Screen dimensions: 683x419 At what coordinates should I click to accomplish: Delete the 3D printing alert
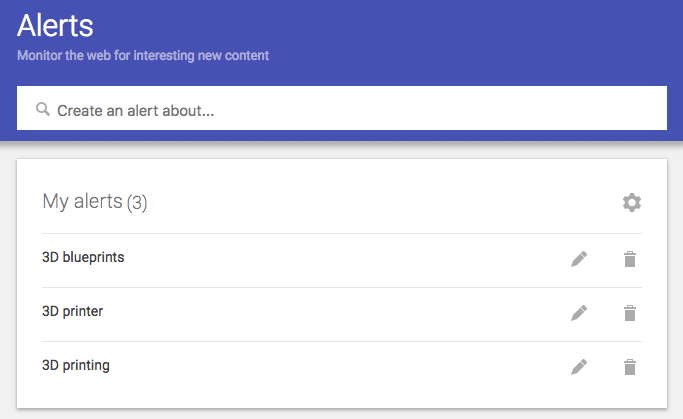[x=630, y=367]
